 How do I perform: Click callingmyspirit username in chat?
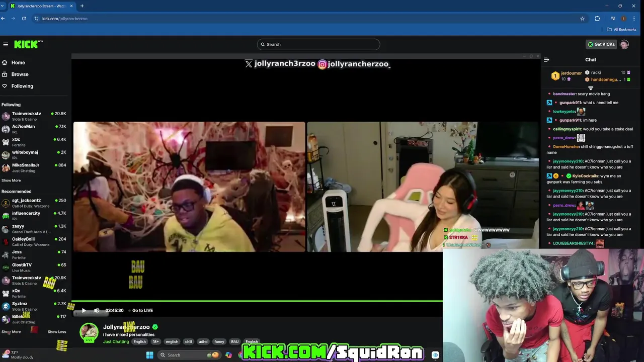coord(568,129)
